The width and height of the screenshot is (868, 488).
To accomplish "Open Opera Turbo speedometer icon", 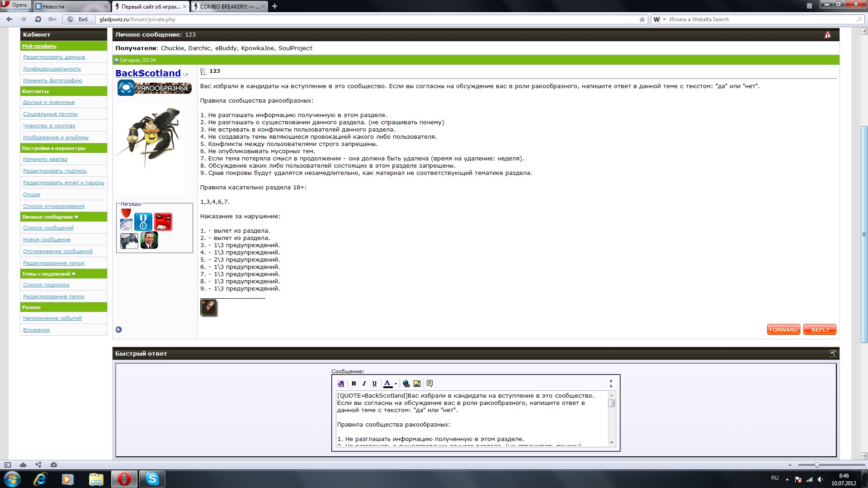I will (54, 465).
